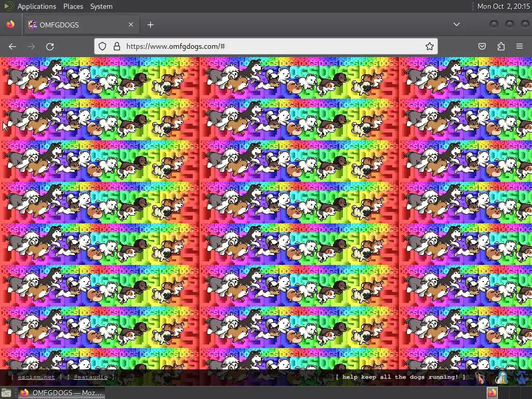Screen dimensions: 532x399
Task: Click the white dog icon in footer
Action: pos(502,378)
